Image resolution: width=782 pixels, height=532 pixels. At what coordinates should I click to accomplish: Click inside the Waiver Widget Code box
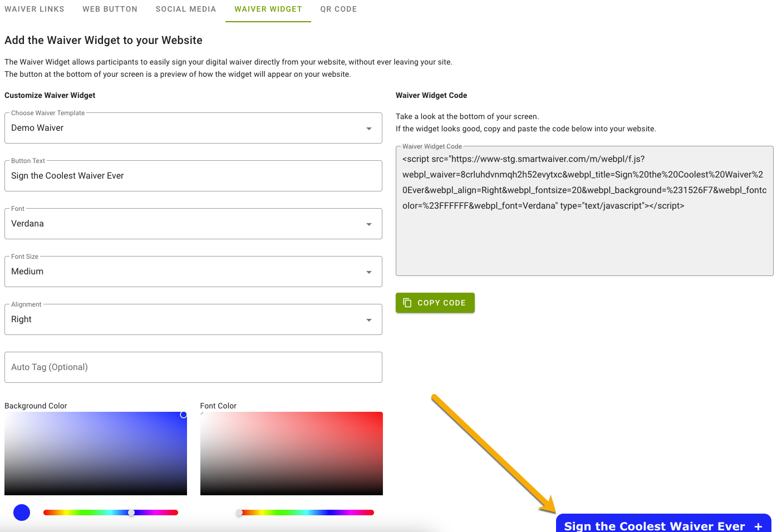tap(584, 211)
